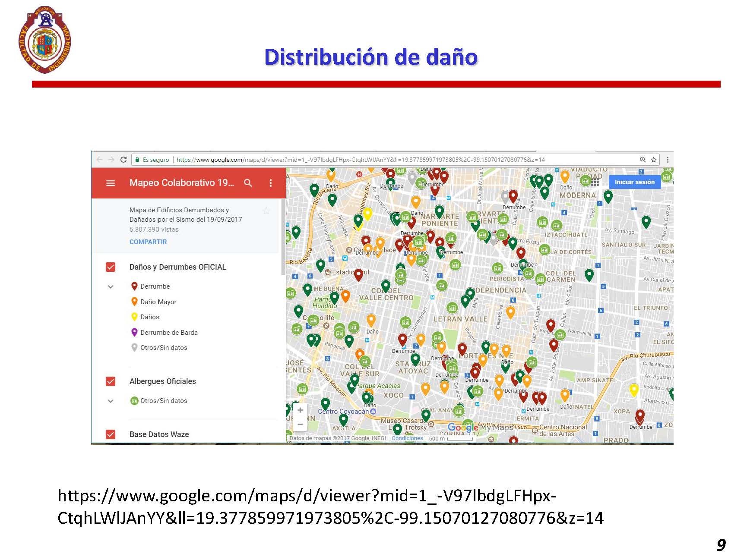Click the Parque Hundido map label
The image size is (747, 560).
tap(324, 302)
